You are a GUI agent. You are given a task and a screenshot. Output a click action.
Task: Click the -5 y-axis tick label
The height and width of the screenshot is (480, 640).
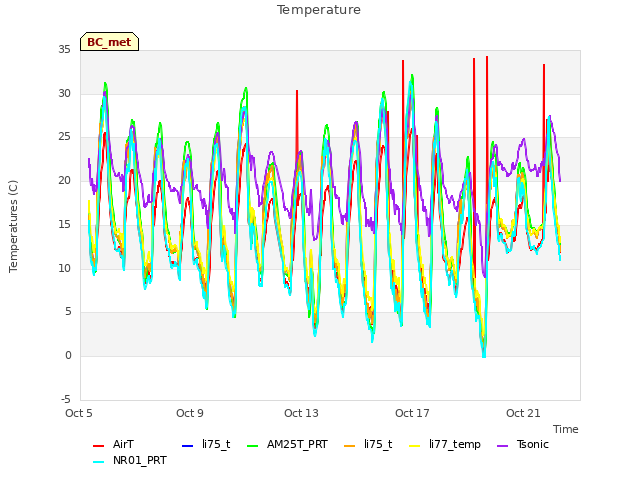pyautogui.click(x=66, y=399)
